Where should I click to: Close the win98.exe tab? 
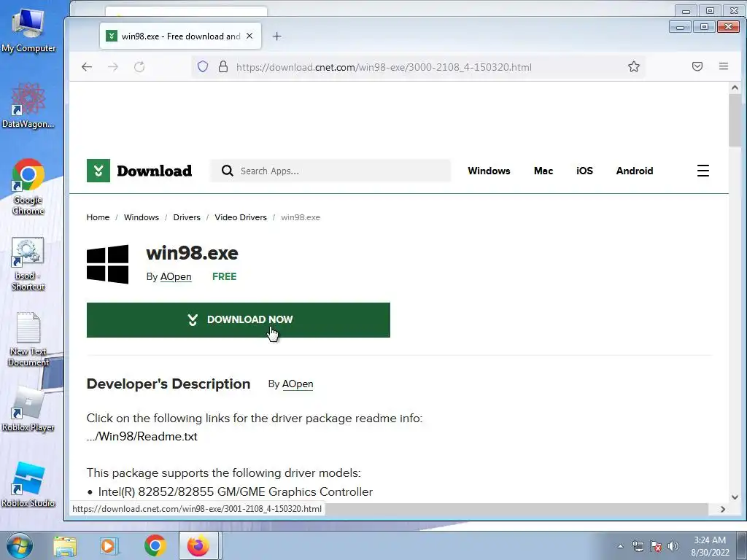click(249, 36)
